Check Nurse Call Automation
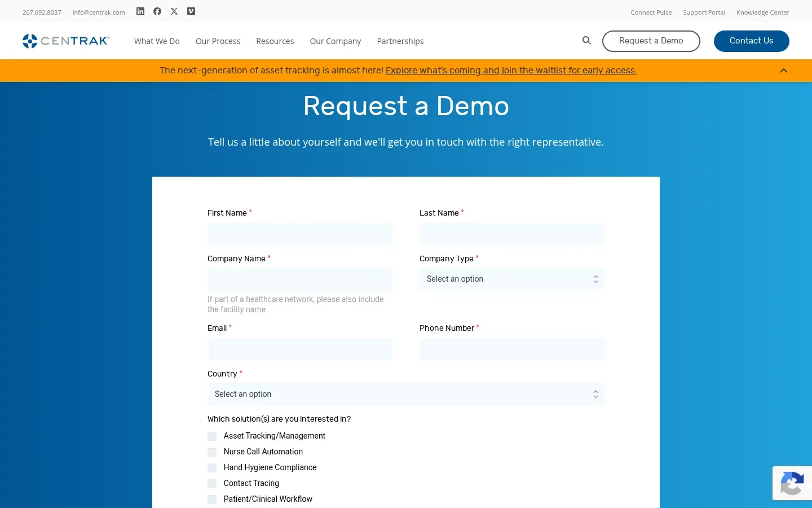Screen dimensions: 812x508 212,452
